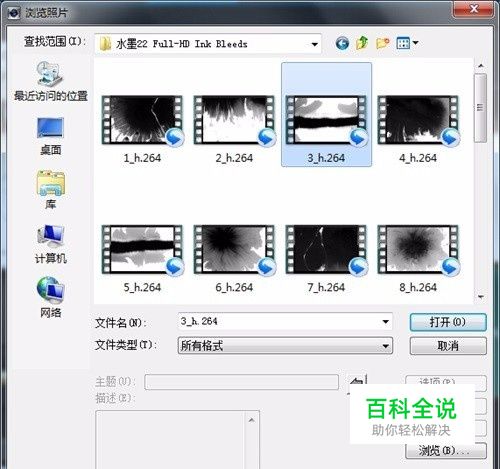Expand the file name (文件名) dropdown arrow
The height and width of the screenshot is (469, 500).
coord(385,322)
